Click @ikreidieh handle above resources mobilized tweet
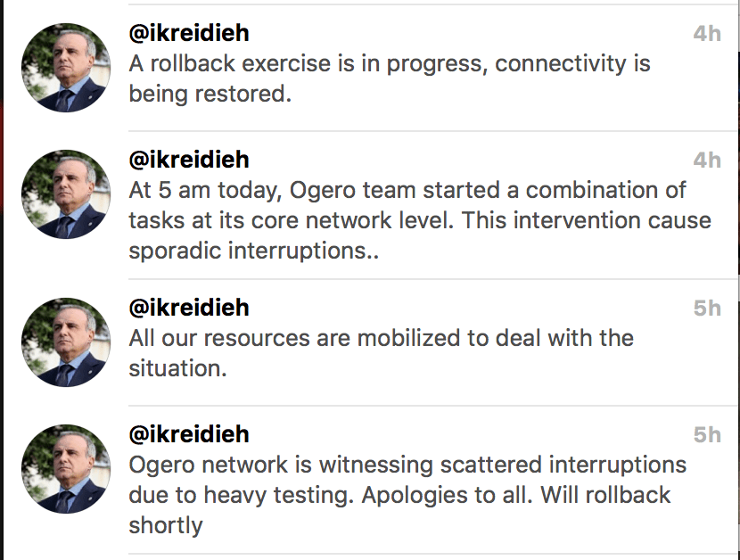 pyautogui.click(x=188, y=308)
